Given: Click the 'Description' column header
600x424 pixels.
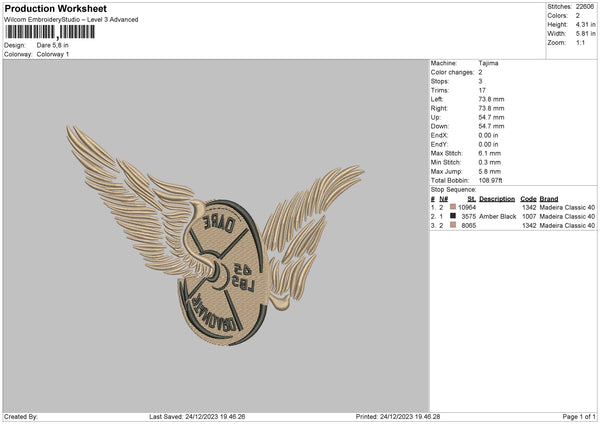Looking at the screenshot, I should [x=497, y=199].
